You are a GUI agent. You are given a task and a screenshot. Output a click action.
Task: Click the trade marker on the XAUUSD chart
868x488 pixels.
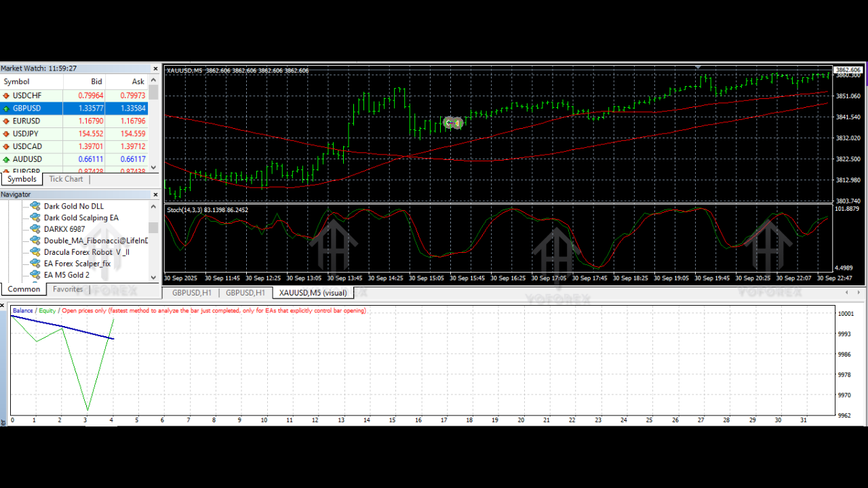[453, 123]
